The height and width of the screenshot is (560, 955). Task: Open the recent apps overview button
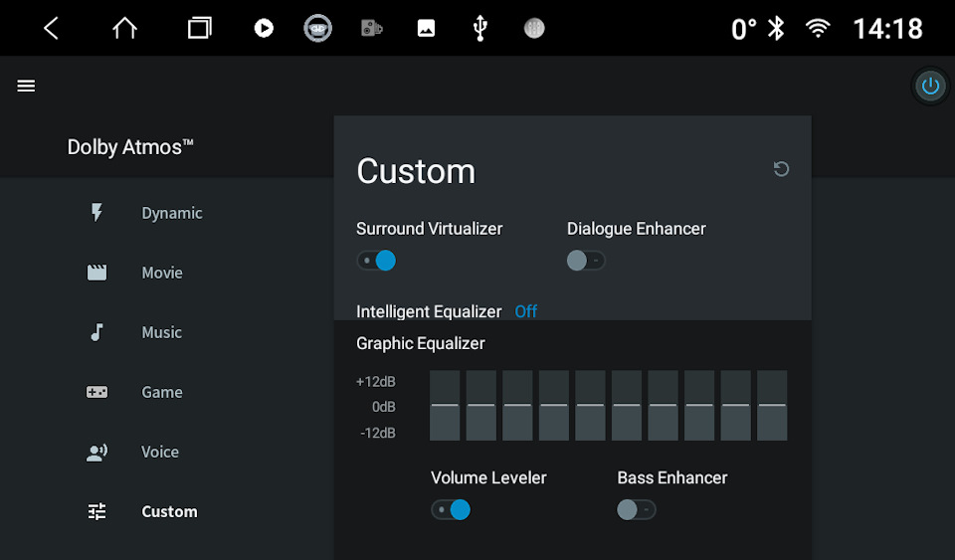199,28
